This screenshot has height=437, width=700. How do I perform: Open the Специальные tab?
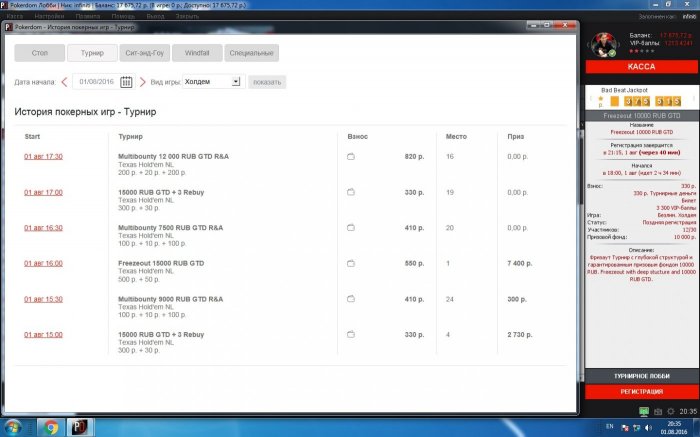(251, 53)
